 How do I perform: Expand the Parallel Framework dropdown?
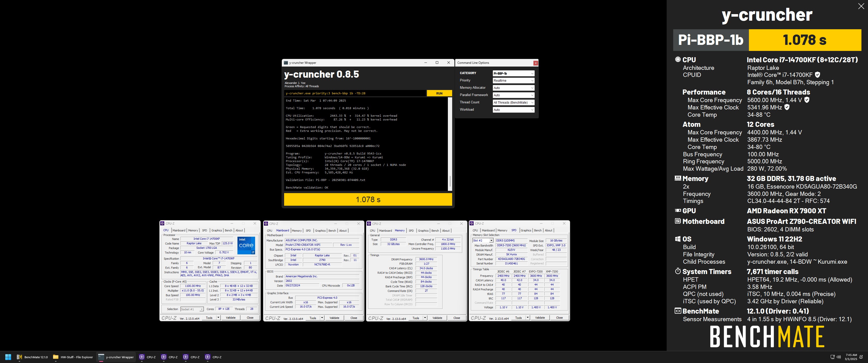pos(513,95)
